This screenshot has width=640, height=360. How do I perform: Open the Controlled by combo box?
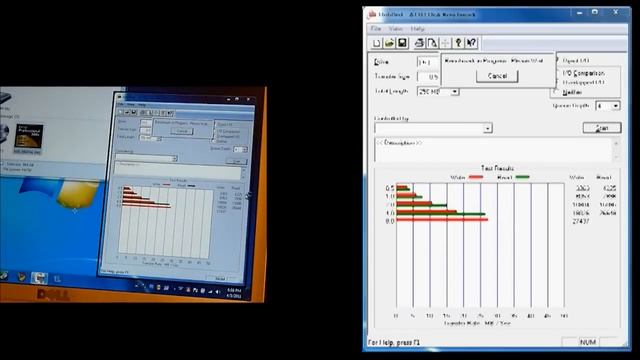click(433, 128)
